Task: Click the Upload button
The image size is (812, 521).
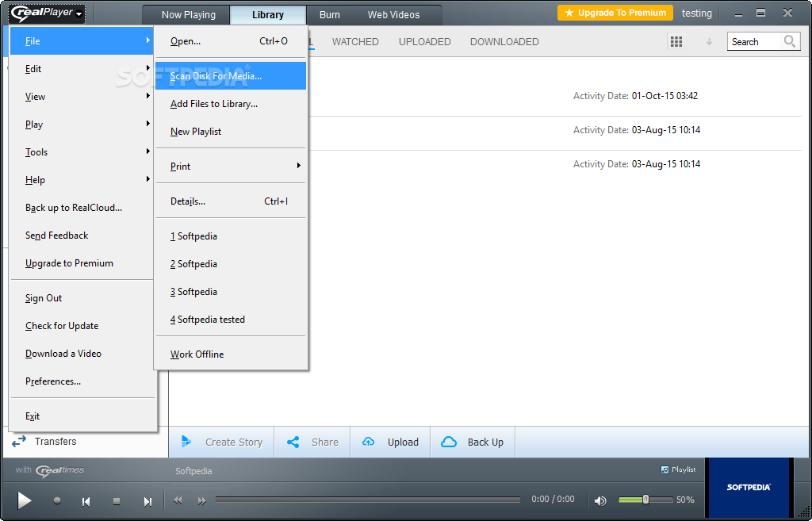Action: (x=390, y=442)
